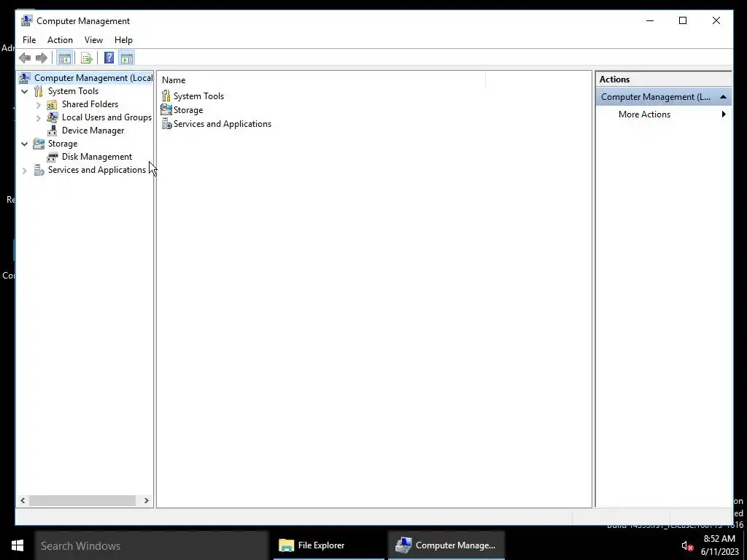
Task: Toggle Show/Hide Action Pane toolbar icon
Action: [x=127, y=58]
